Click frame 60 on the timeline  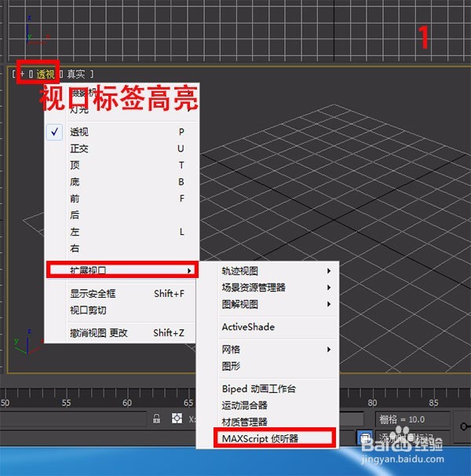(x=127, y=403)
